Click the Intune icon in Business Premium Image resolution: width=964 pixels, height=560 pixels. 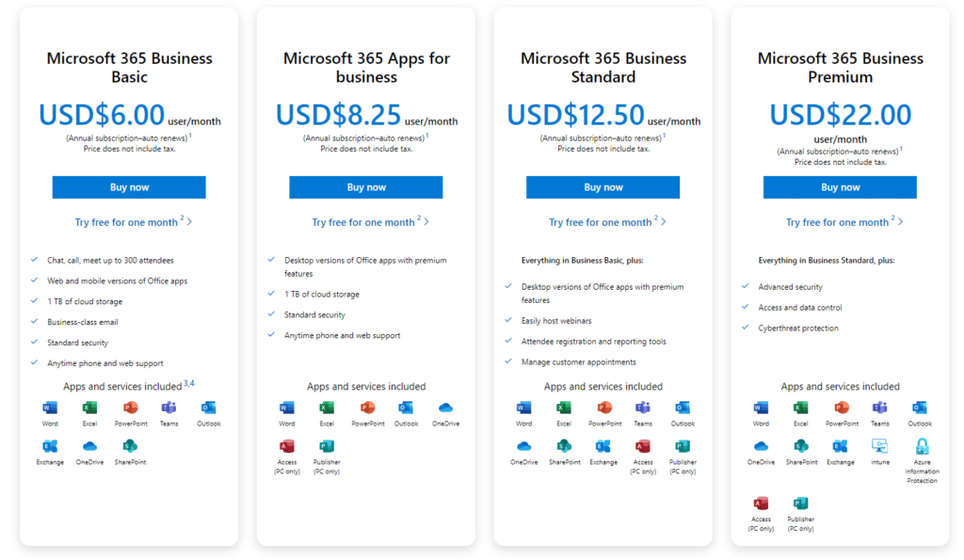click(x=880, y=446)
